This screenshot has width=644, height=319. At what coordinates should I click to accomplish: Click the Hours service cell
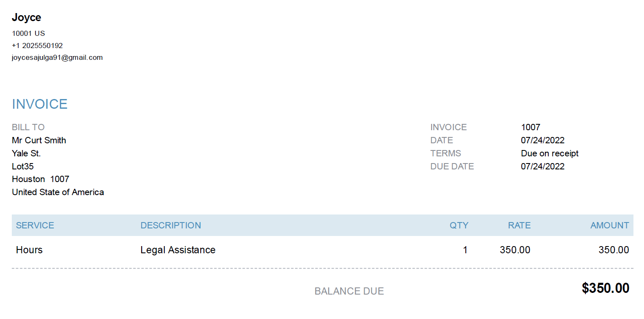[x=29, y=250]
